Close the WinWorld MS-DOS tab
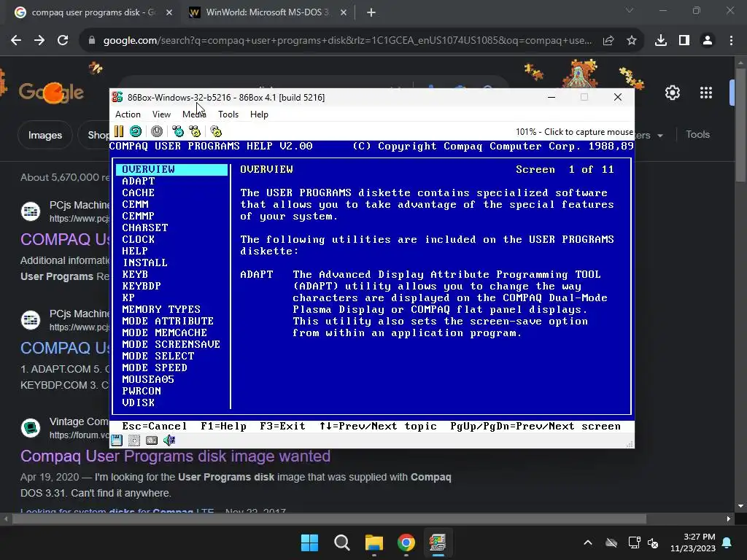 click(x=344, y=12)
